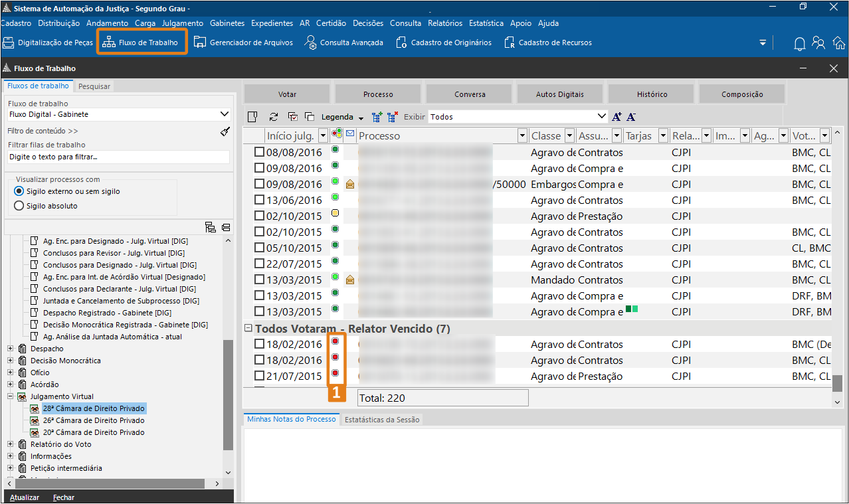The width and height of the screenshot is (849, 504).
Task: Click the yellow status light on the first 02/10/2015 row
Action: [335, 213]
